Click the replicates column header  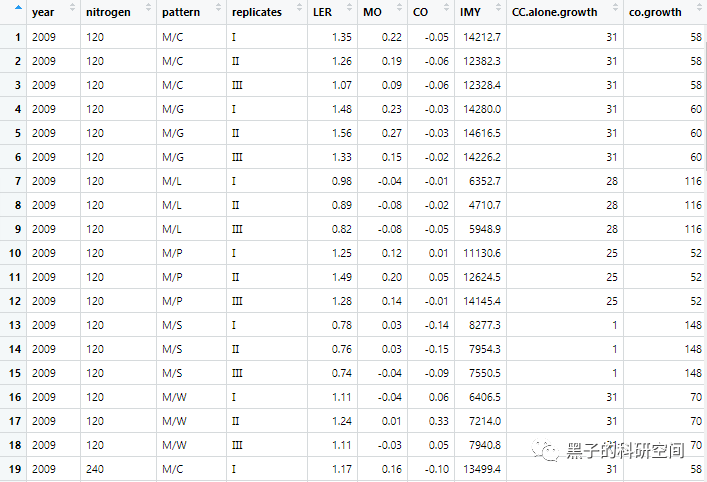point(267,12)
